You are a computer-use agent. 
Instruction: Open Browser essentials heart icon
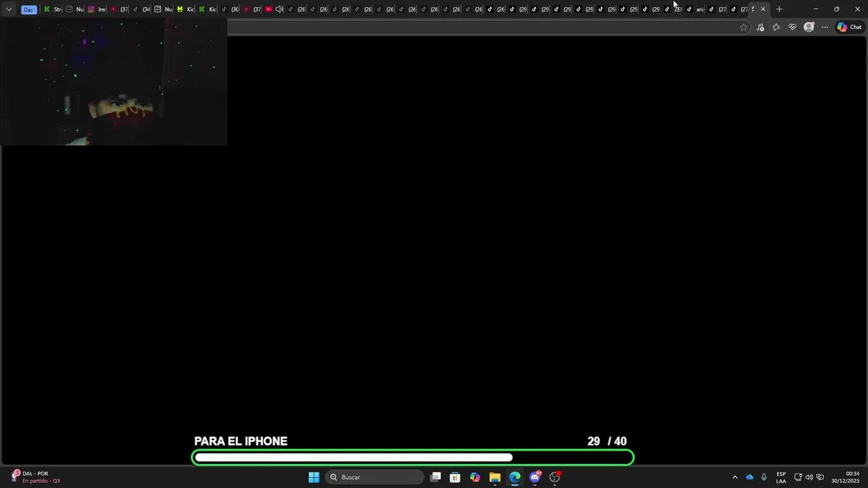tap(793, 27)
